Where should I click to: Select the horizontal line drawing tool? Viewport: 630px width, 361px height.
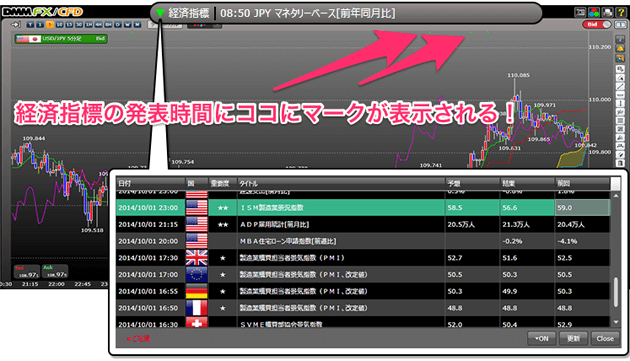(620, 95)
